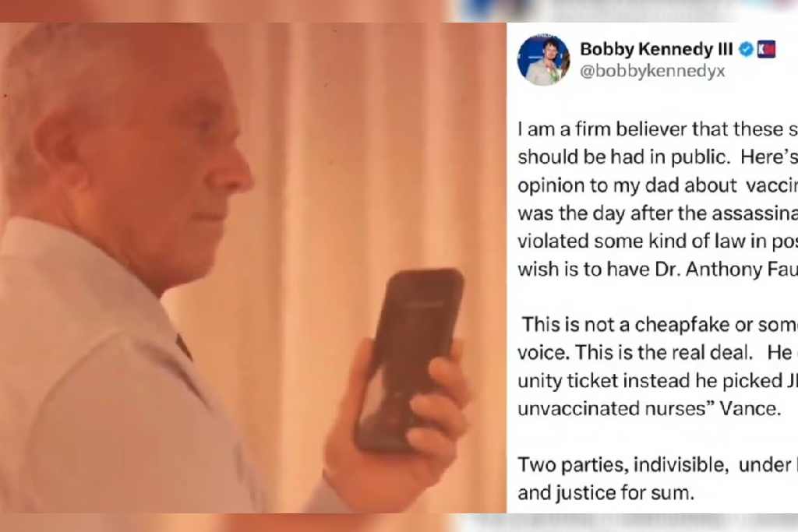Click the dark smartphone in the photo
This screenshot has height=532, width=798.
[x=408, y=360]
